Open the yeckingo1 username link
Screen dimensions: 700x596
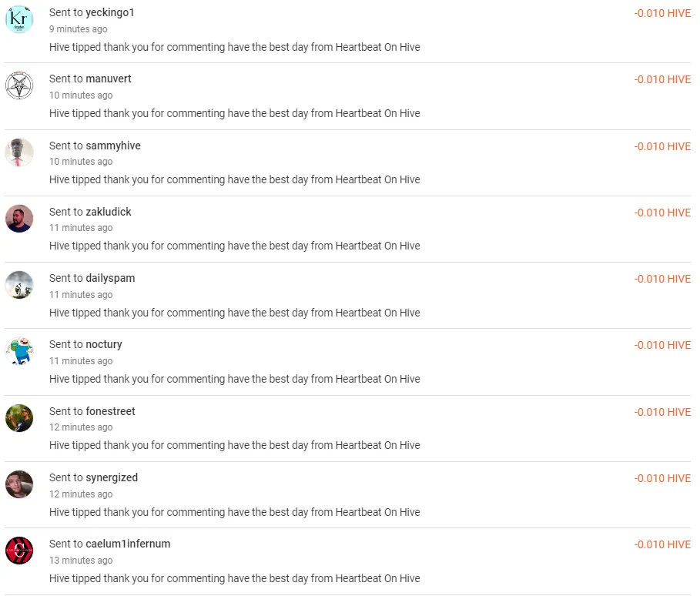point(111,12)
